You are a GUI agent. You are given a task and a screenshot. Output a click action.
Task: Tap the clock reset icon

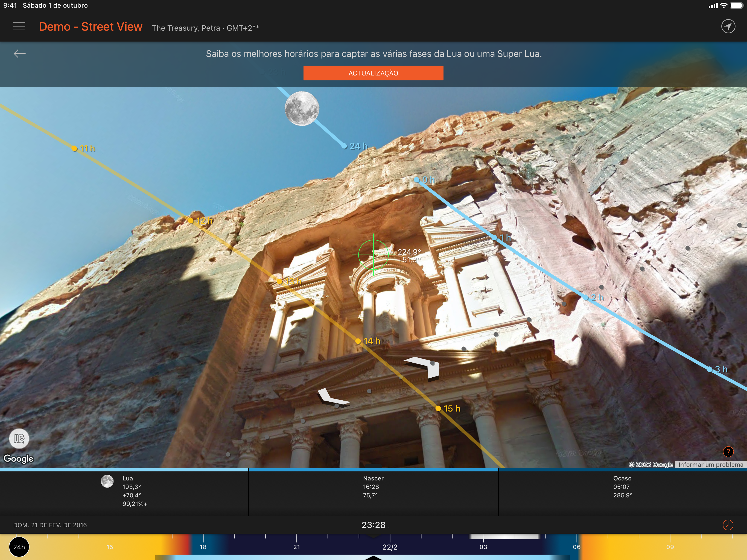(x=728, y=525)
